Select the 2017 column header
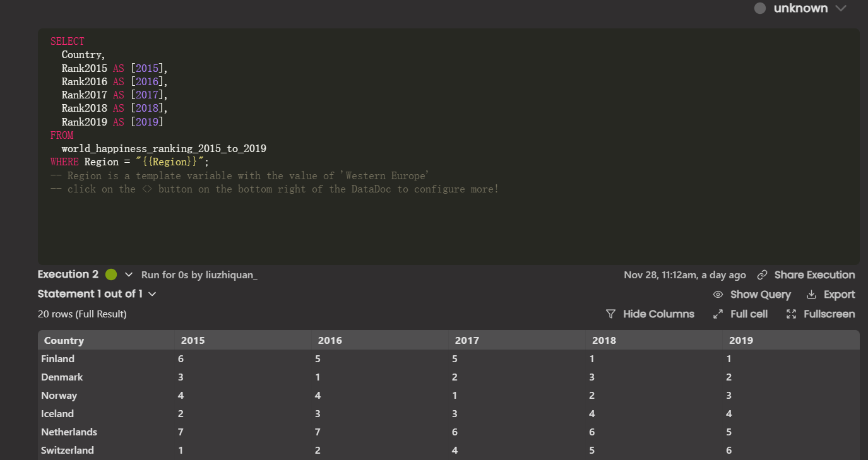 [467, 341]
